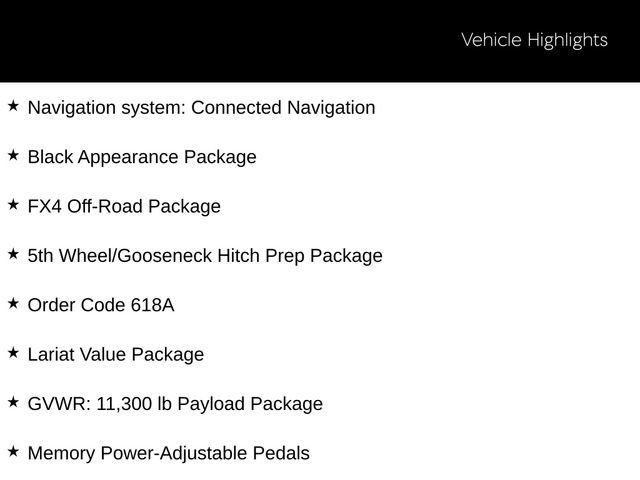Click the star beside GVWR Payload Package
Image resolution: width=640 pixels, height=480 pixels.
[x=13, y=402]
